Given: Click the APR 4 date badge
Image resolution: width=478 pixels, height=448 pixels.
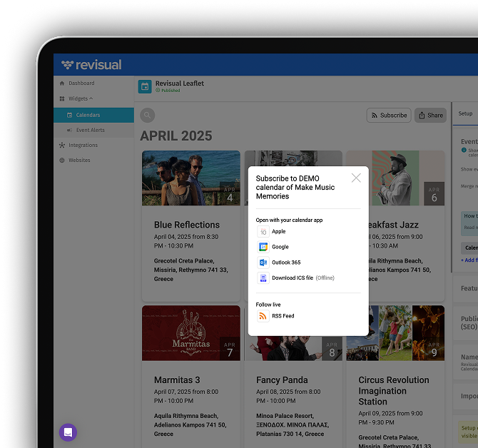Looking at the screenshot, I should coord(230,194).
